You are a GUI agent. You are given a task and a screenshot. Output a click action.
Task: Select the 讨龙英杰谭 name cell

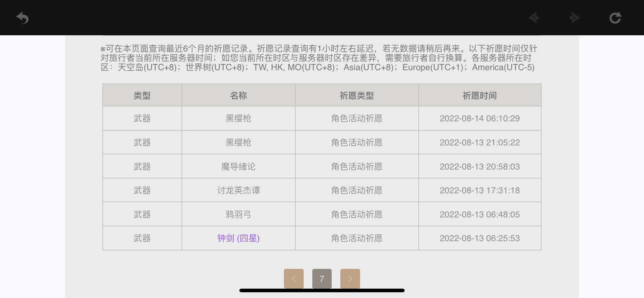[x=239, y=190]
